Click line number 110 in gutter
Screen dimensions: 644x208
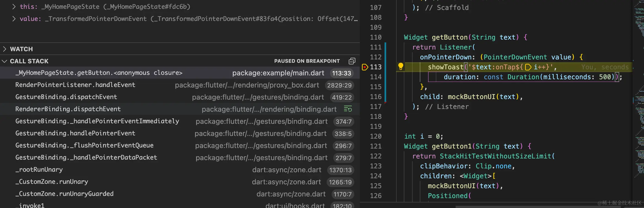(376, 37)
